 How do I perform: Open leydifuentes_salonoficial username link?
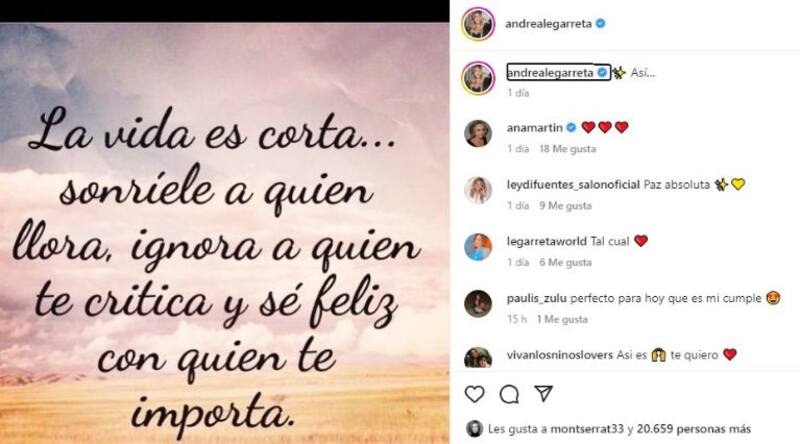[573, 184]
